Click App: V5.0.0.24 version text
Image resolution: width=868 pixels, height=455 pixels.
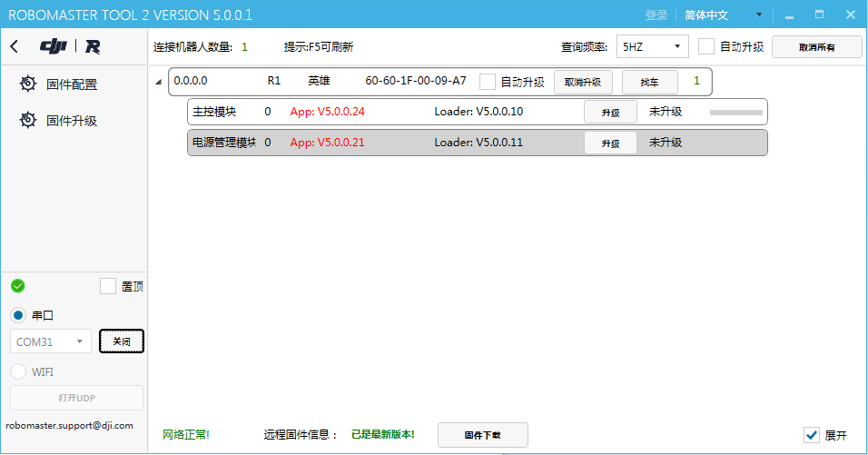point(327,112)
